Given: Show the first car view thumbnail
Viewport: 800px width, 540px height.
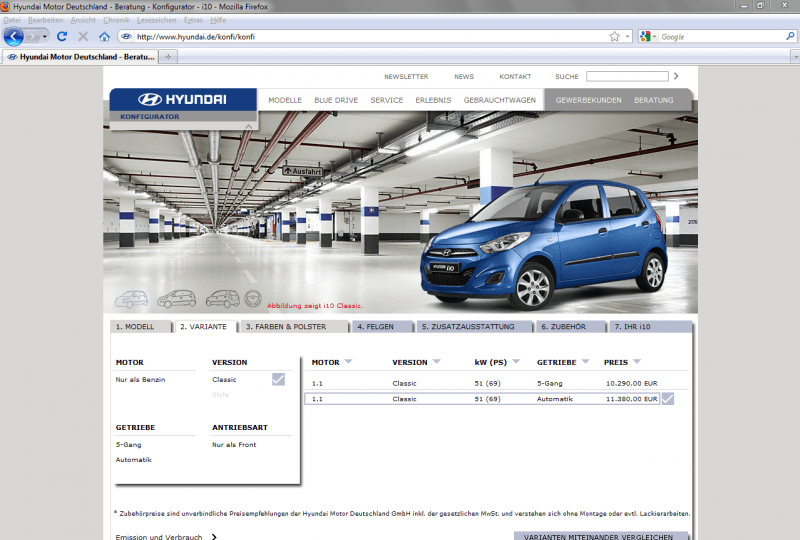Looking at the screenshot, I should (x=131, y=299).
